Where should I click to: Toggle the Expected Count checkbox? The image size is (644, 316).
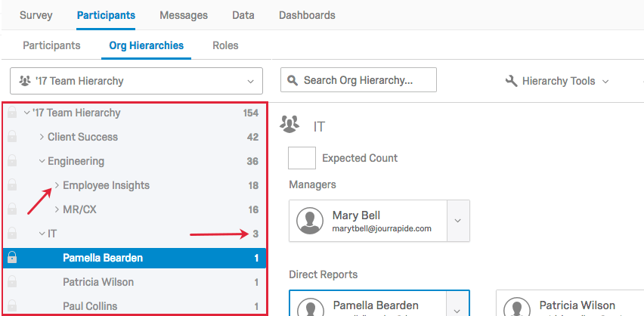pos(302,158)
